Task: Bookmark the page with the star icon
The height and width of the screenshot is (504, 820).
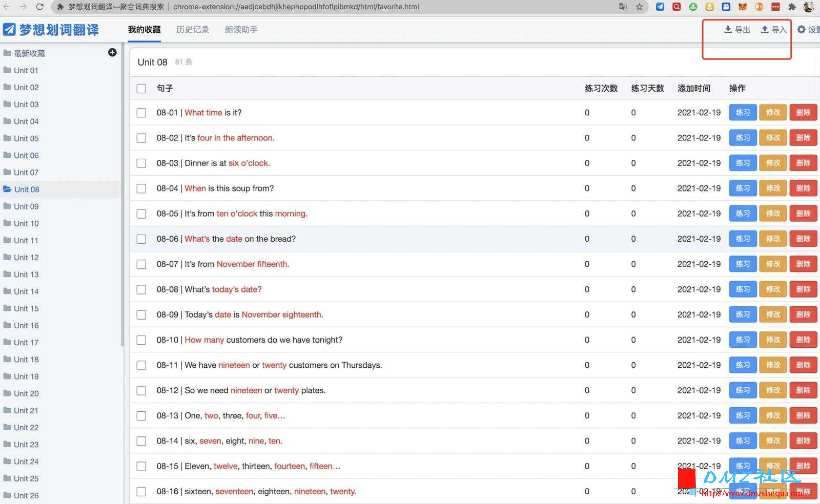Action: (640, 7)
